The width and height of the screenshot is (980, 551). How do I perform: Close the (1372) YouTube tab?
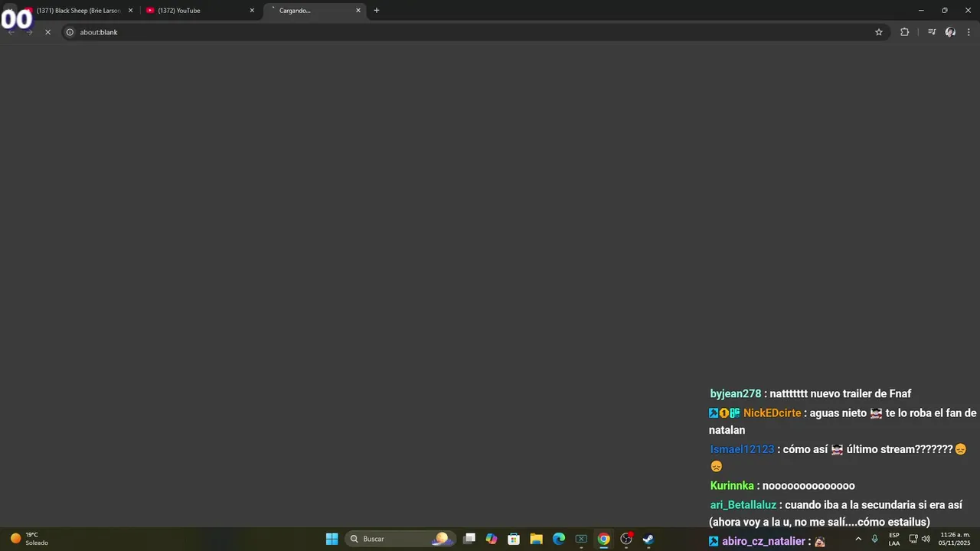252,11
